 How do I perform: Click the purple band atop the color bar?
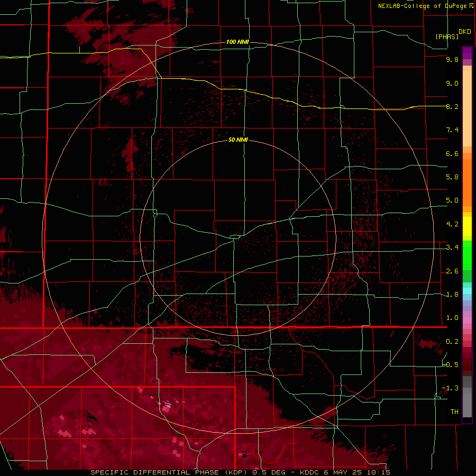(x=467, y=53)
